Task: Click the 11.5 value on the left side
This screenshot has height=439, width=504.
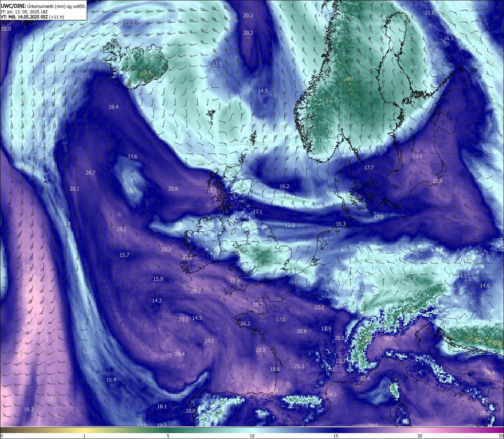Action: tap(88, 351)
